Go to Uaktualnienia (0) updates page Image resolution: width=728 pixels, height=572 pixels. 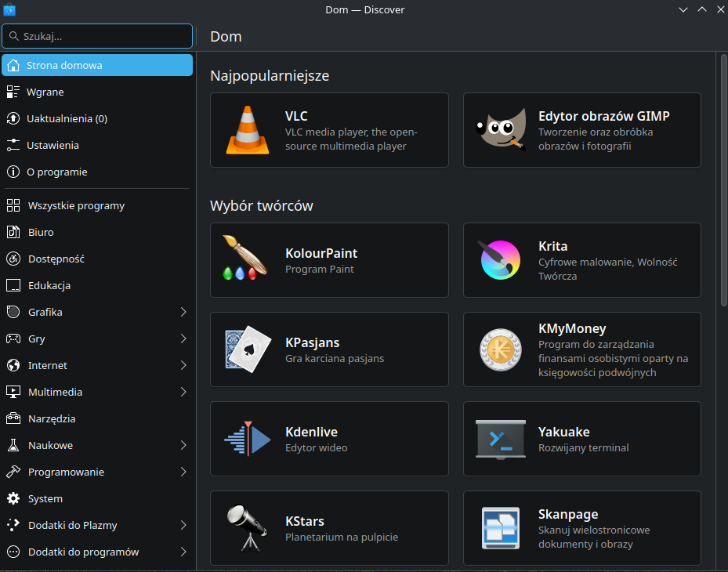click(x=67, y=118)
